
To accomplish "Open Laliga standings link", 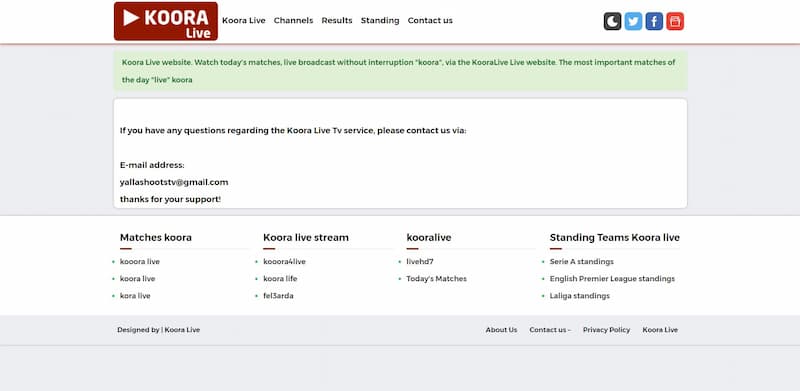I will (x=580, y=296).
